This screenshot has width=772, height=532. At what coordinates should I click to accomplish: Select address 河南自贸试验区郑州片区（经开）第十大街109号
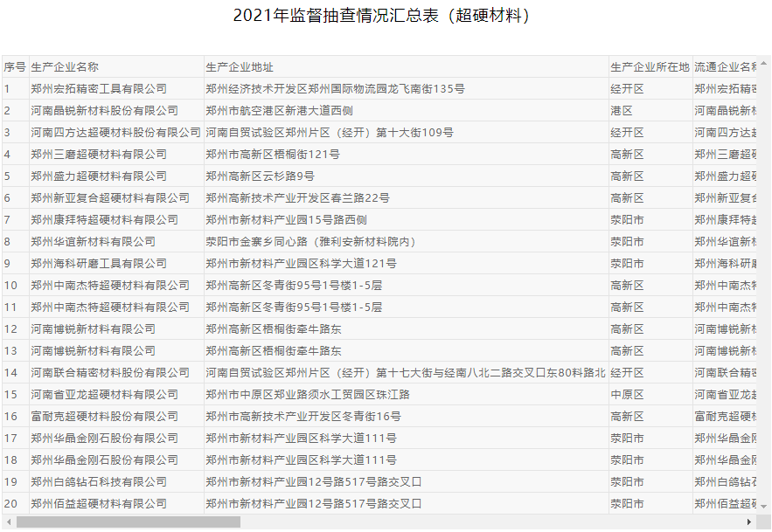407,133
